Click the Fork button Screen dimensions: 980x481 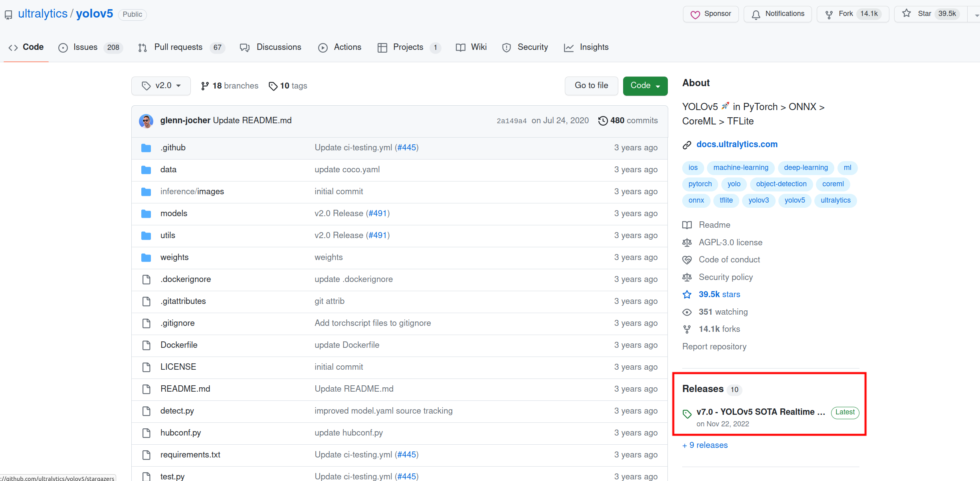click(853, 14)
